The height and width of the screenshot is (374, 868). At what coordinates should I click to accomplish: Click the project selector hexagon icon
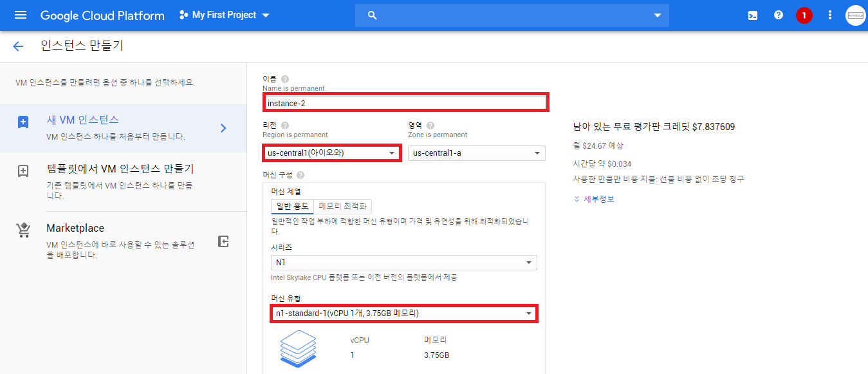click(184, 15)
